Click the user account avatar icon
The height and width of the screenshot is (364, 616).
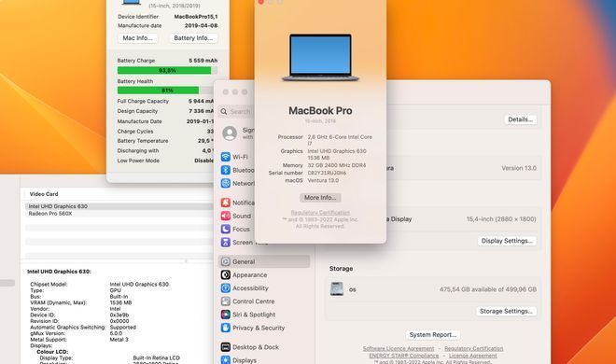point(230,133)
